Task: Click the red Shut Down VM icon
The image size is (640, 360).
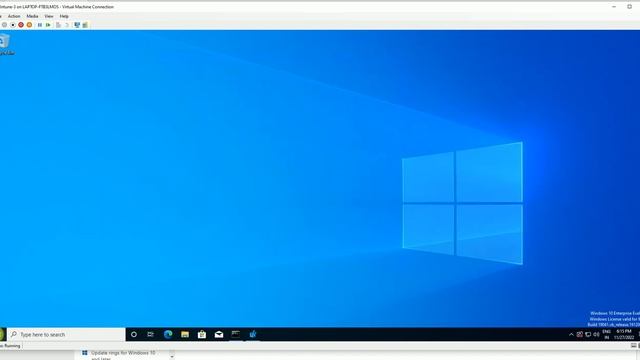Action: [21, 25]
